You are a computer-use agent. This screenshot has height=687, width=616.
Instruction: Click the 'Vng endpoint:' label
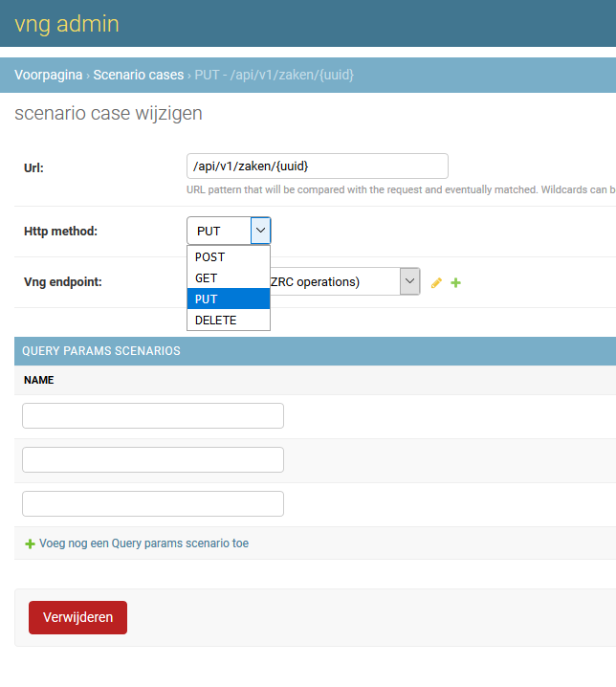62,281
